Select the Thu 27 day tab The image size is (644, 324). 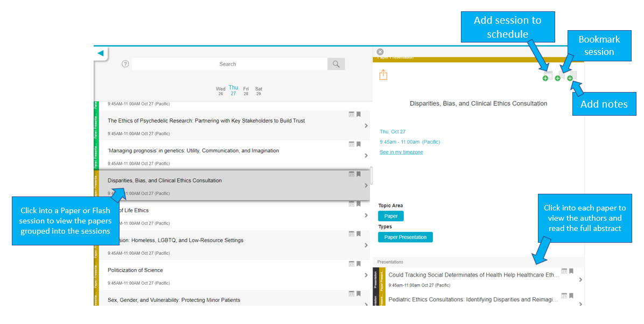[233, 90]
